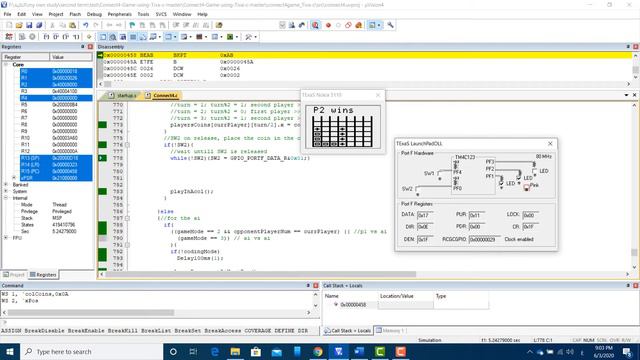The image size is (640, 360).
Task: Click the Paste icon in toolbar
Action: 72,25
